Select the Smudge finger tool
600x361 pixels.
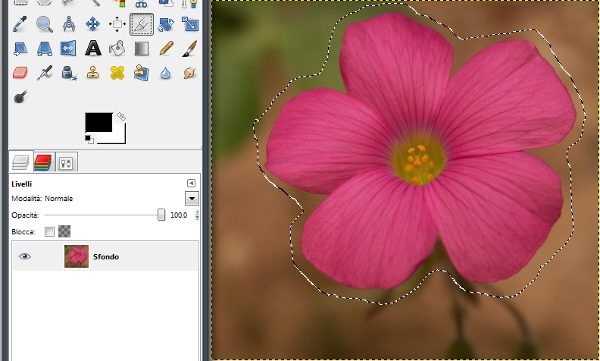point(190,73)
